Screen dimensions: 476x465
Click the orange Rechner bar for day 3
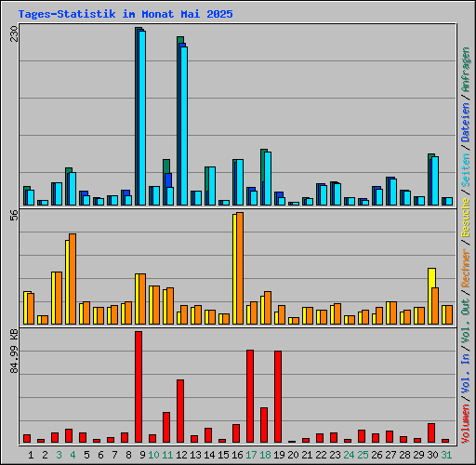[59, 298]
